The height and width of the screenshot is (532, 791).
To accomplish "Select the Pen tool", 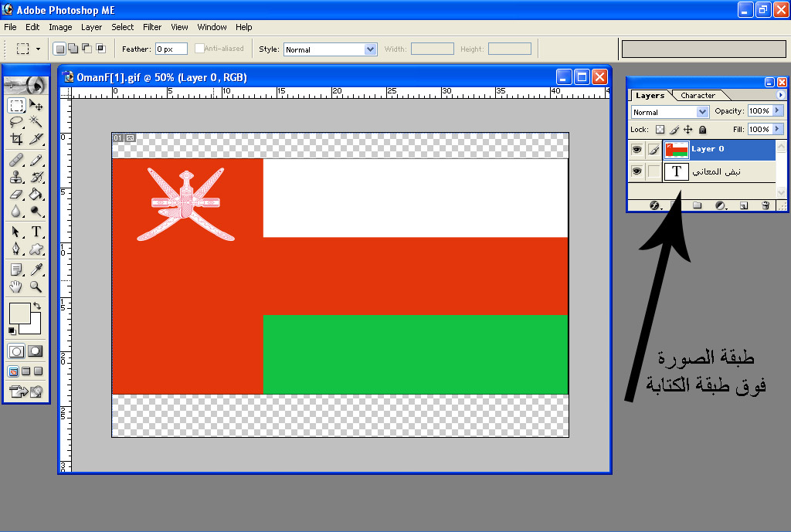I will pyautogui.click(x=16, y=249).
